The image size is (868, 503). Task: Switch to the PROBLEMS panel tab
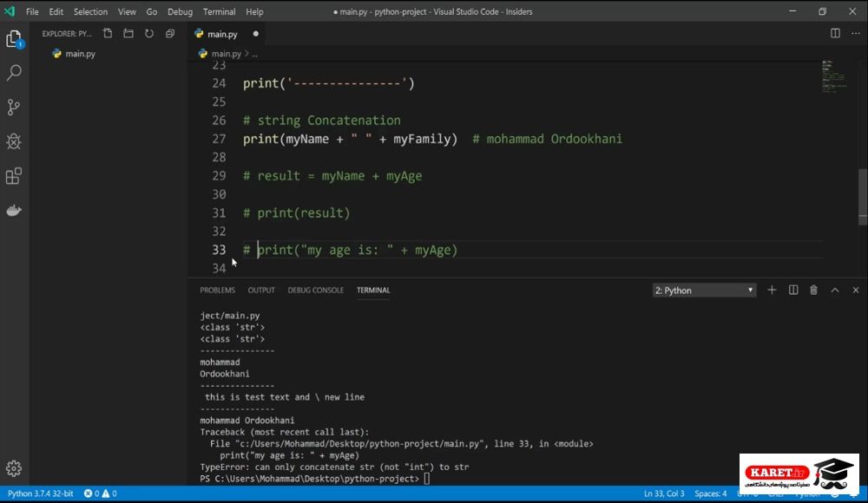[x=218, y=290]
